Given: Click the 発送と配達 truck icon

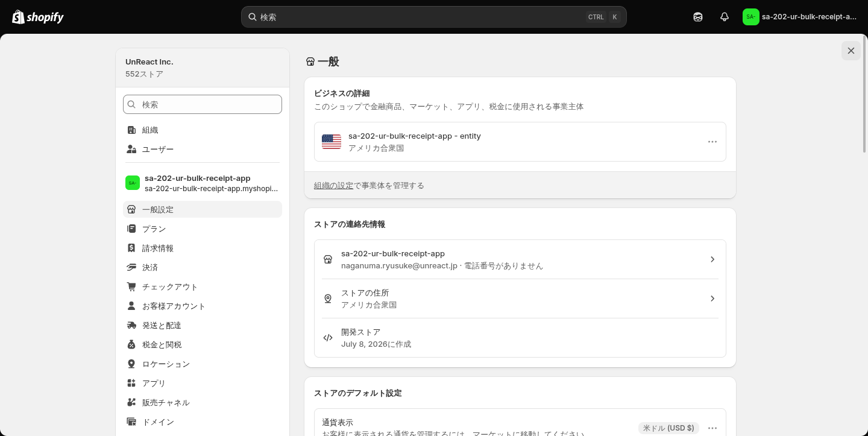Looking at the screenshot, I should click(x=131, y=325).
